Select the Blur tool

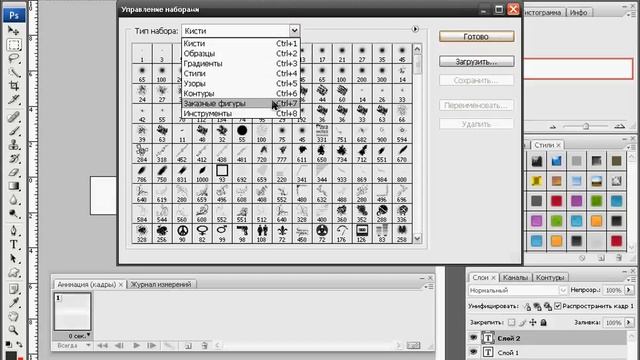click(13, 200)
